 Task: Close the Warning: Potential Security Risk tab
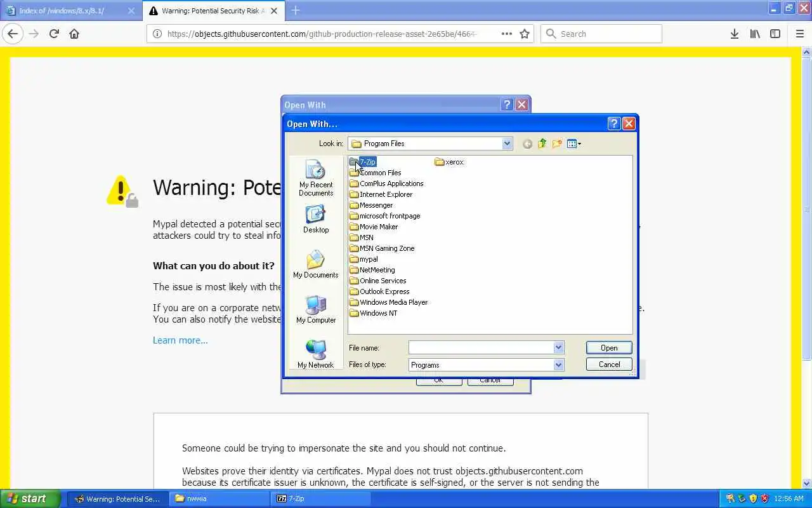pyautogui.click(x=275, y=11)
